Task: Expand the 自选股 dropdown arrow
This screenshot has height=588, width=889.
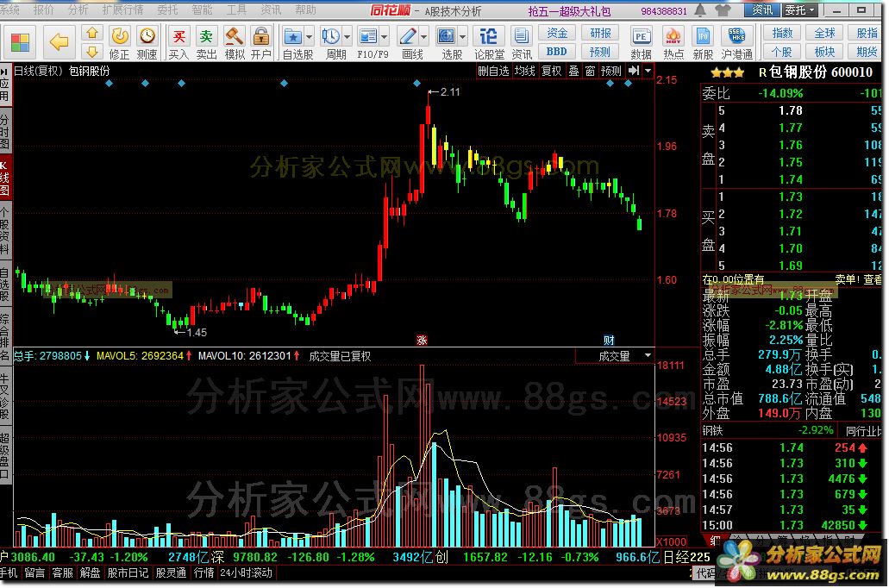Action: (309, 37)
